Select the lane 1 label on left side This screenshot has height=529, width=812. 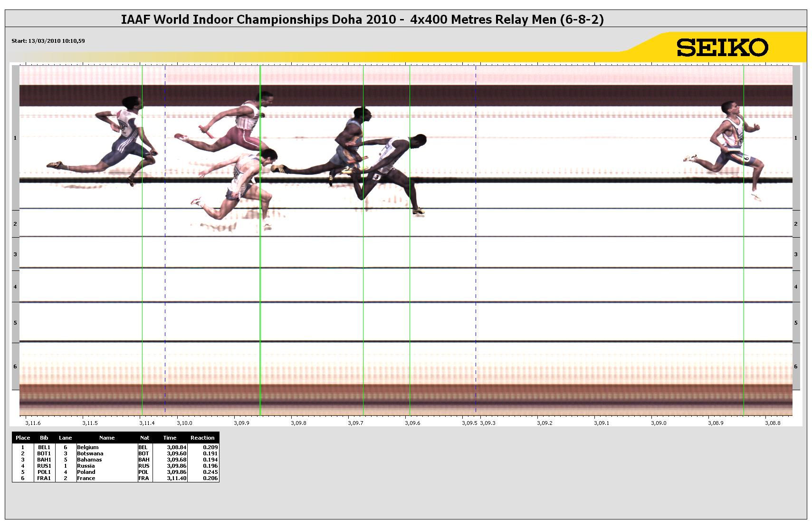[x=15, y=138]
